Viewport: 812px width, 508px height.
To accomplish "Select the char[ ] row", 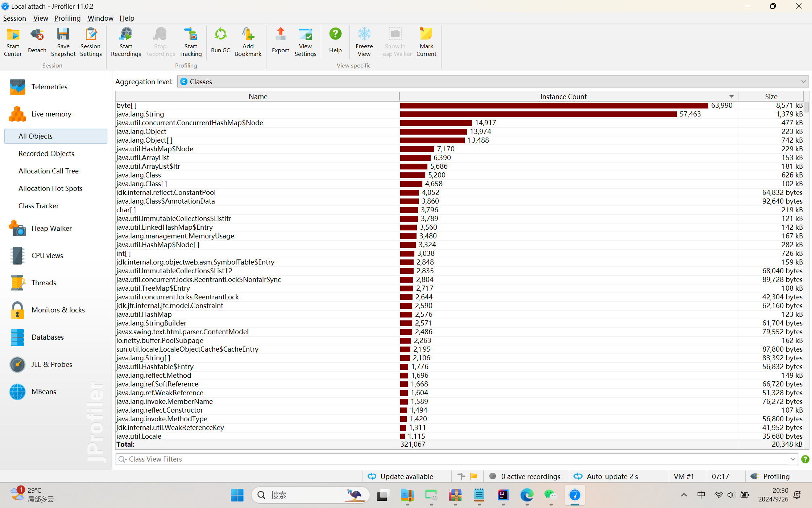I will pyautogui.click(x=459, y=210).
